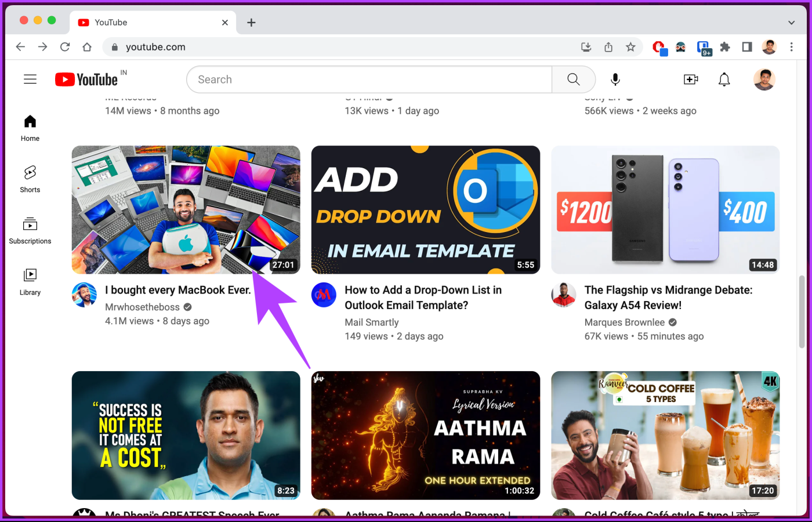The width and height of the screenshot is (812, 522).
Task: Open a new browser tab
Action: pos(251,23)
